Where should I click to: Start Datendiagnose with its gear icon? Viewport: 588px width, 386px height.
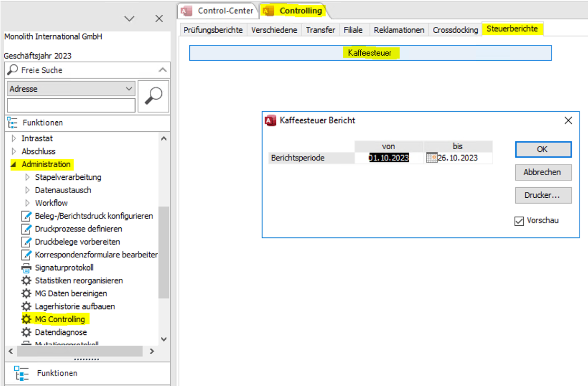(x=25, y=332)
